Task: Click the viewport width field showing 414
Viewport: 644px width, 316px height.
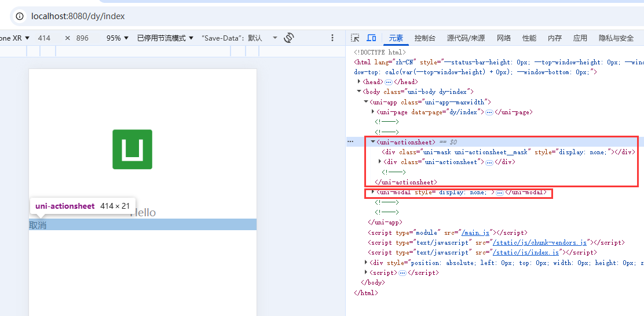Action: click(44, 38)
